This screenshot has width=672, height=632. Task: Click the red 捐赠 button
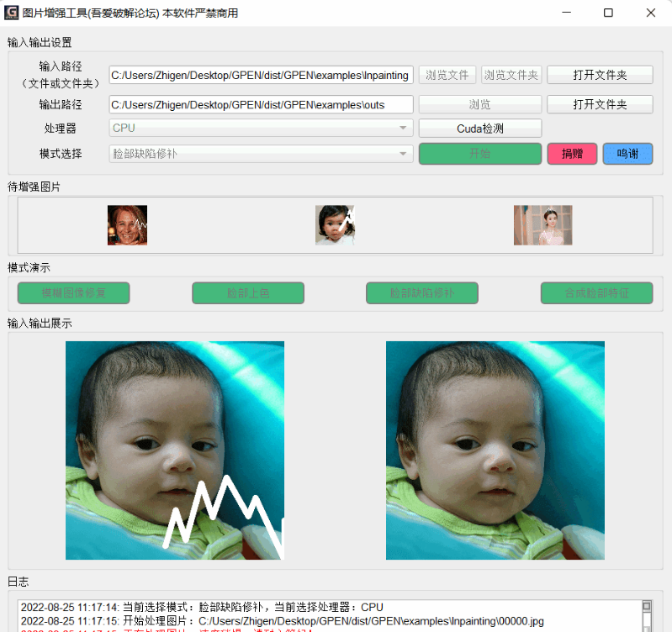tap(572, 154)
